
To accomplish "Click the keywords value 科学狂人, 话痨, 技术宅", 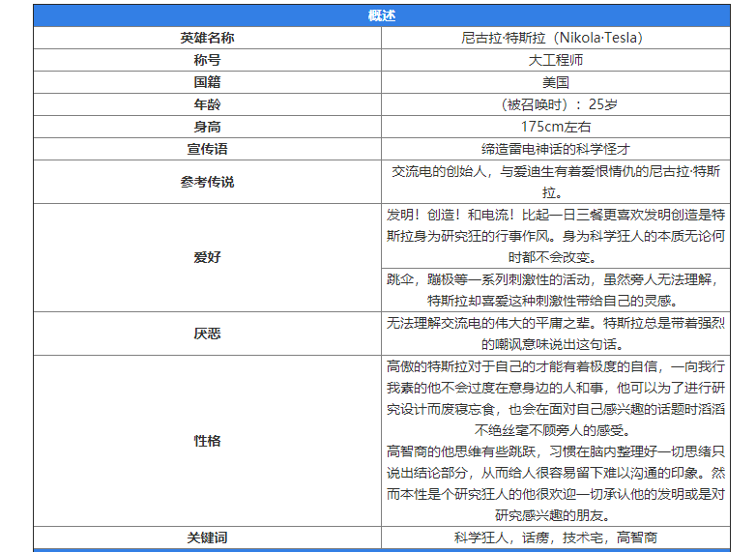I will [555, 537].
